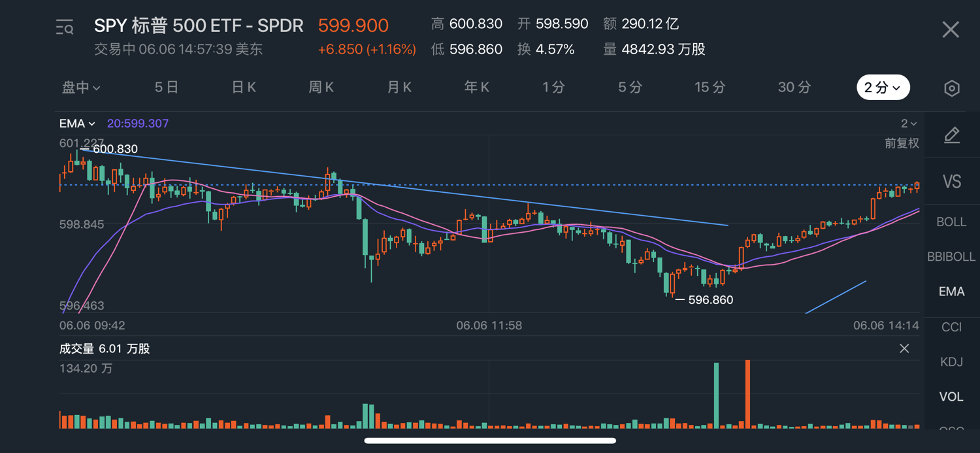Expand the 盘中 session dropdown

[x=81, y=88]
